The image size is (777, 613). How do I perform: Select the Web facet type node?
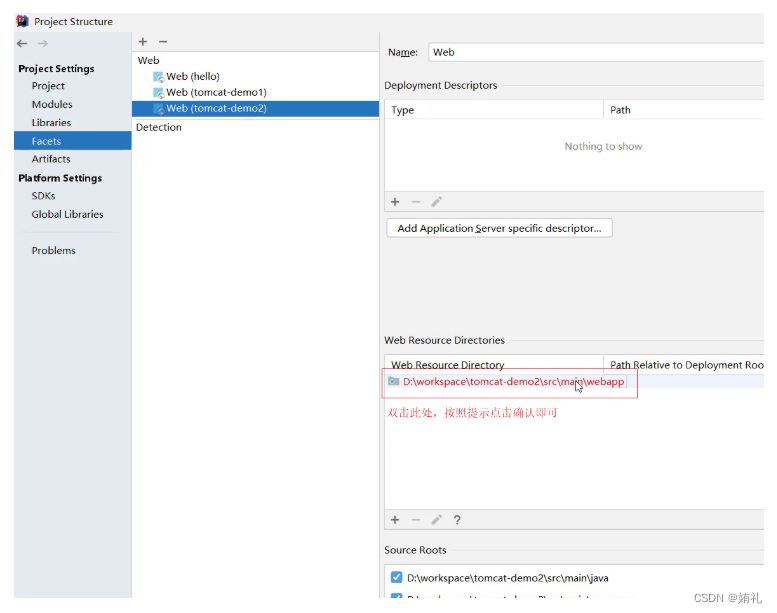tap(149, 60)
